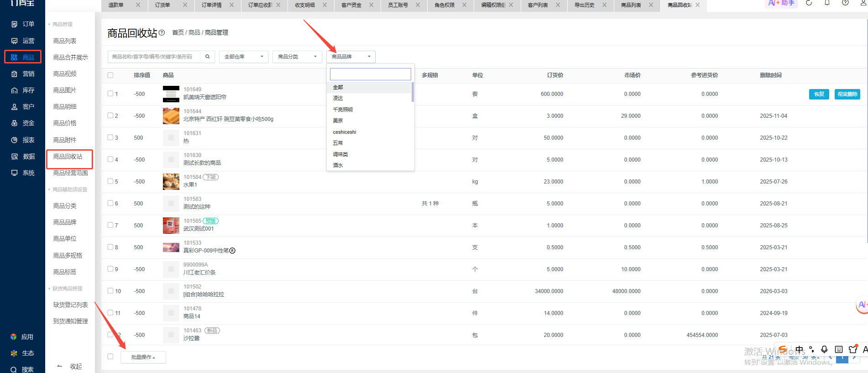Tick the checkbox for product 101631

pyautogui.click(x=110, y=137)
